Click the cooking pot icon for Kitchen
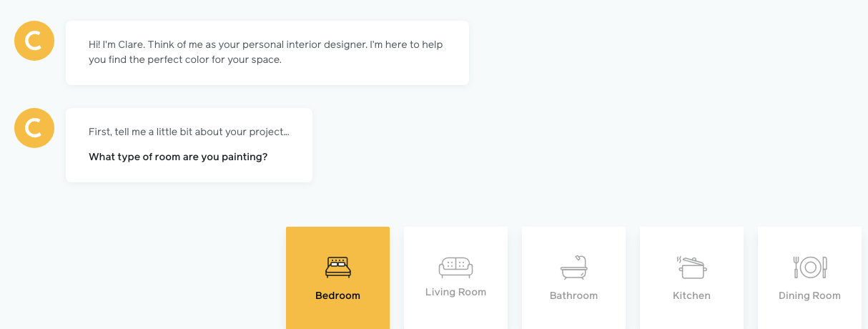This screenshot has width=868, height=329. pos(691,267)
